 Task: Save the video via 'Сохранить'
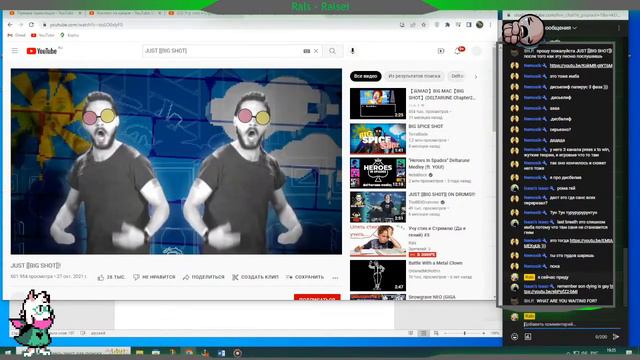tap(305, 277)
